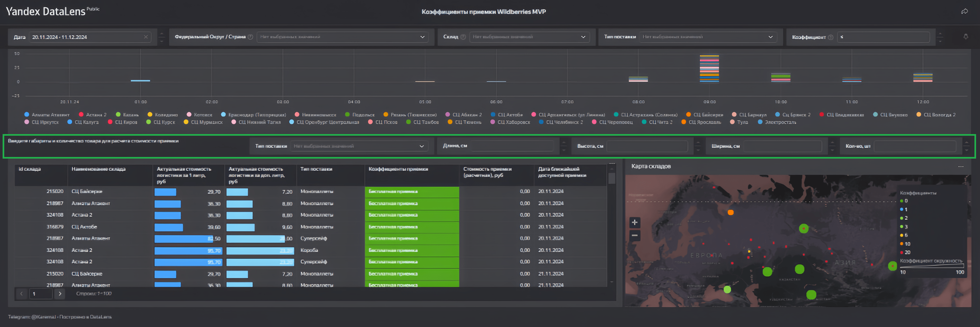
Task: Open the Карта складов three-dot menu
Action: click(x=961, y=166)
